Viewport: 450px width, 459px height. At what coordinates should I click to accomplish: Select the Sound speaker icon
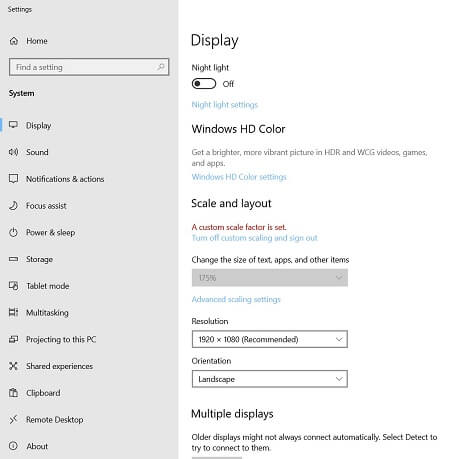(x=13, y=152)
